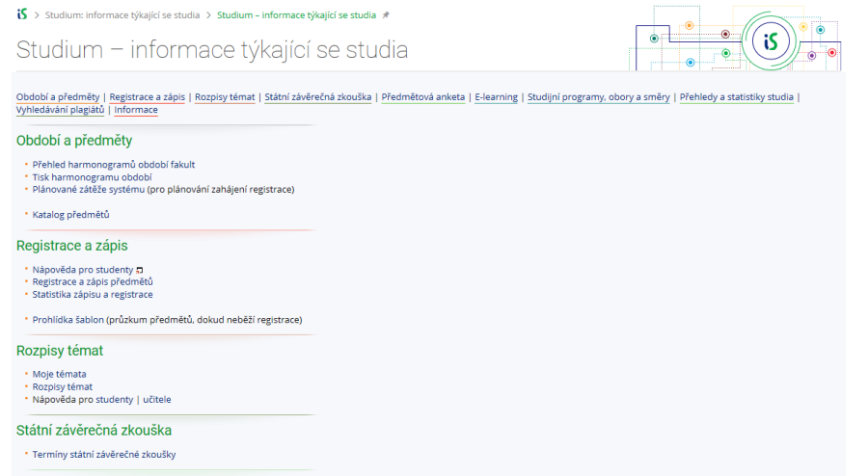Viewport: 868px width, 476px height.
Task: Open the 'Moje témata' link
Action: point(60,374)
